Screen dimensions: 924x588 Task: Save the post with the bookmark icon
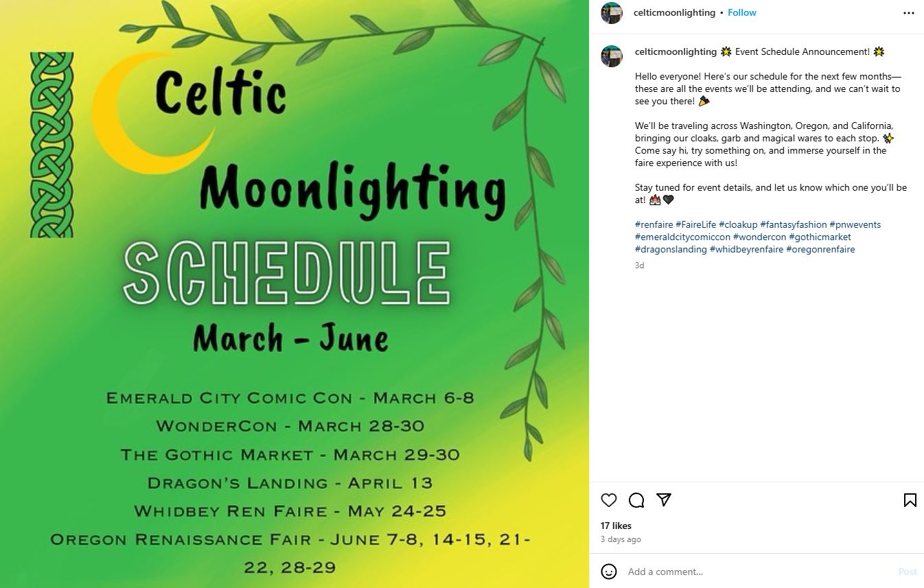pyautogui.click(x=910, y=500)
